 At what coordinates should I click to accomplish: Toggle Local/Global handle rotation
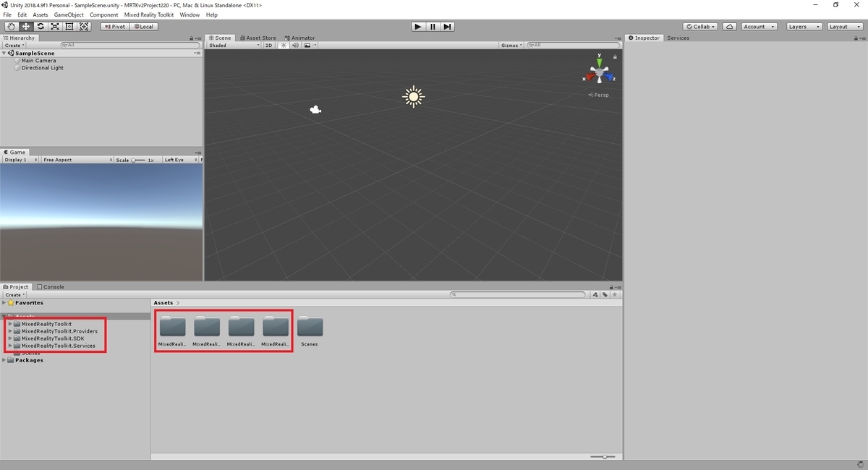(143, 27)
